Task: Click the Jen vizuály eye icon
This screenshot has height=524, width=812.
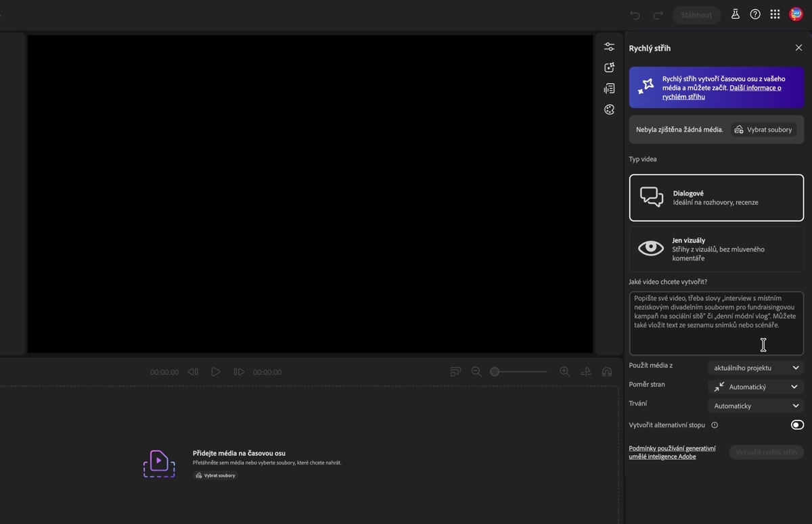Action: [x=651, y=248]
